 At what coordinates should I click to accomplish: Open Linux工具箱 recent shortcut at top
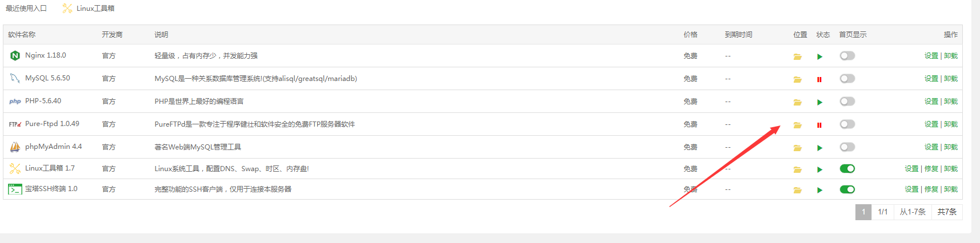[x=89, y=9]
